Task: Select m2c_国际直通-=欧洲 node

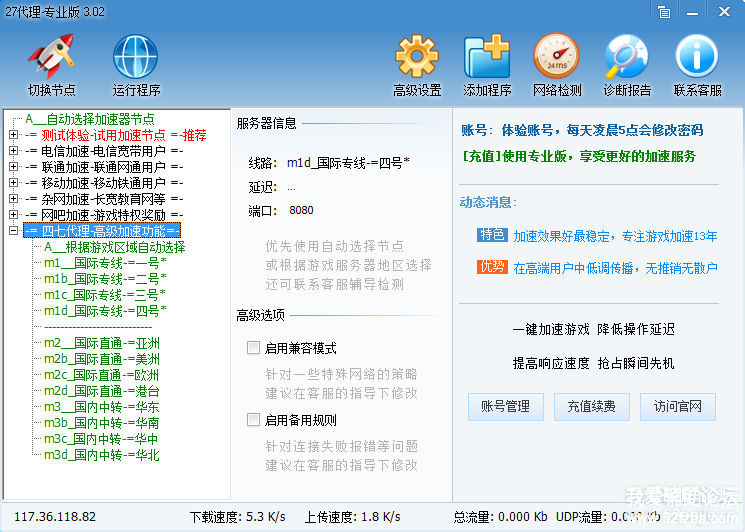Action: [x=101, y=375]
